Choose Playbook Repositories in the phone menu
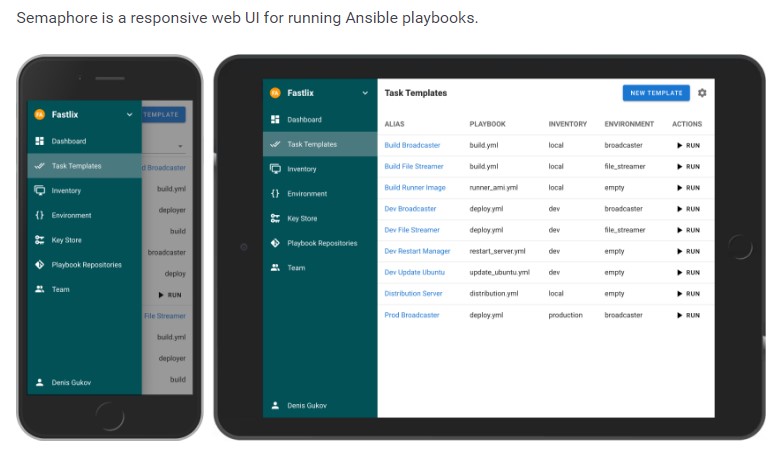783x453 pixels. [x=84, y=265]
